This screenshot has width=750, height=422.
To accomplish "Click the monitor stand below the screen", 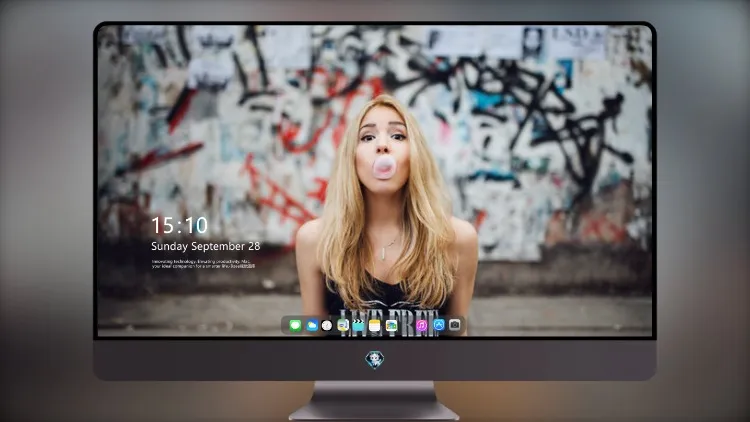I will [375, 401].
